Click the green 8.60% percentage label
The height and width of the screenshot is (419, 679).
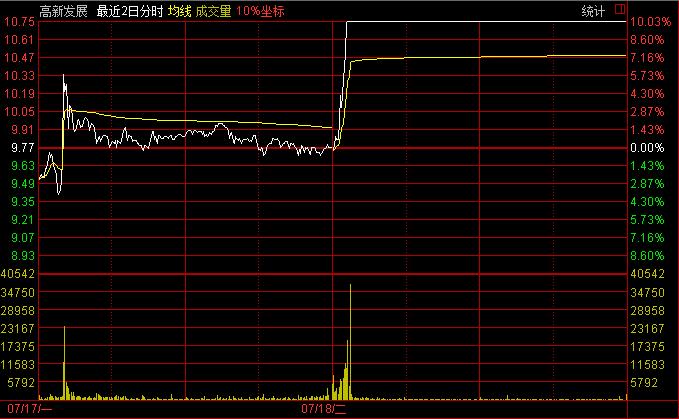pyautogui.click(x=647, y=255)
